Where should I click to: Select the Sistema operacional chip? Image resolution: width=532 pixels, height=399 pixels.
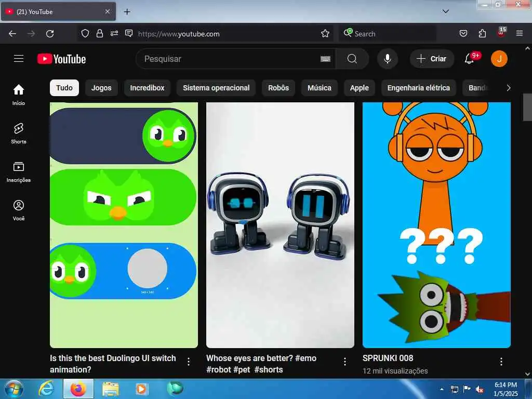point(216,88)
